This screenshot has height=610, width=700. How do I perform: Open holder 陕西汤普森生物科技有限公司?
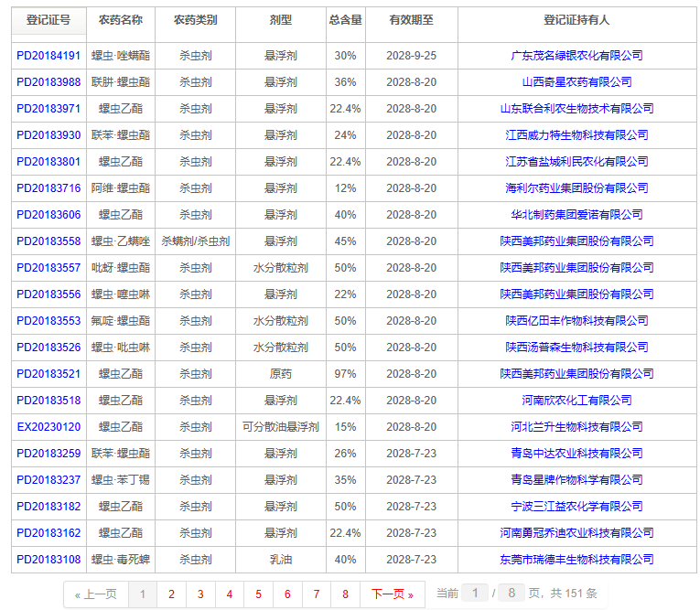[576, 348]
